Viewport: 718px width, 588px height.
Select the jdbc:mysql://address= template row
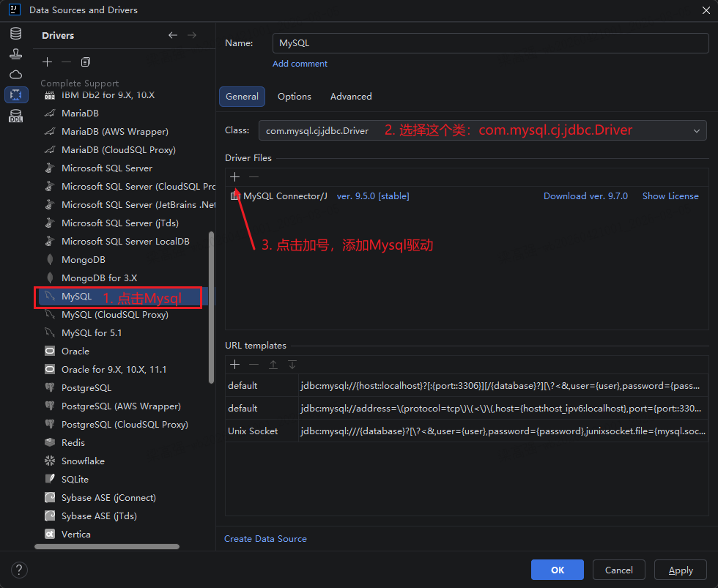[x=467, y=408]
